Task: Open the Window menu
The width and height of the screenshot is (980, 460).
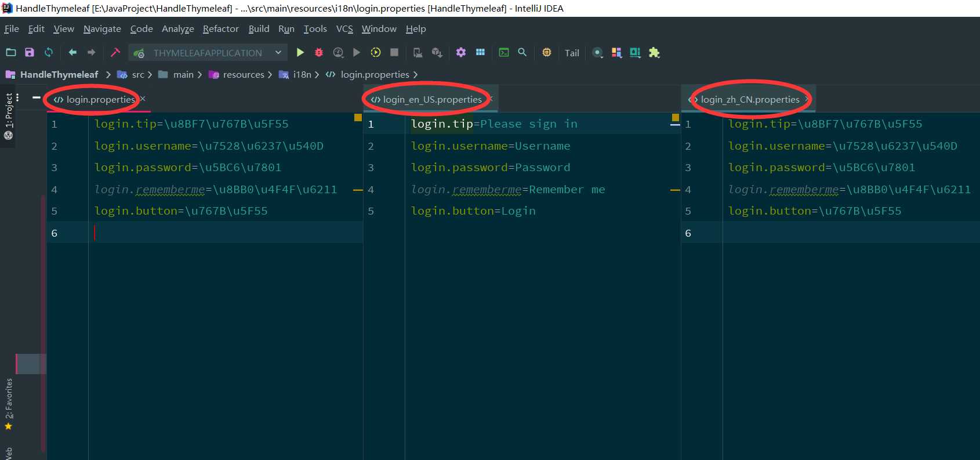Action: (x=379, y=28)
